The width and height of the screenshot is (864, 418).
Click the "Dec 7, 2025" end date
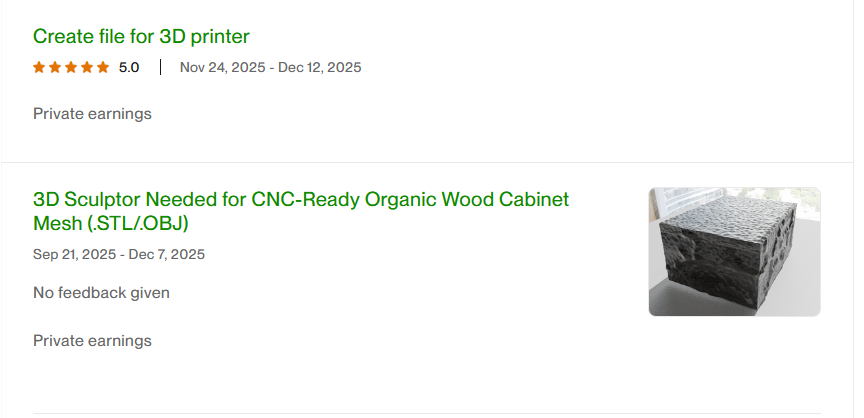pyautogui.click(x=166, y=254)
